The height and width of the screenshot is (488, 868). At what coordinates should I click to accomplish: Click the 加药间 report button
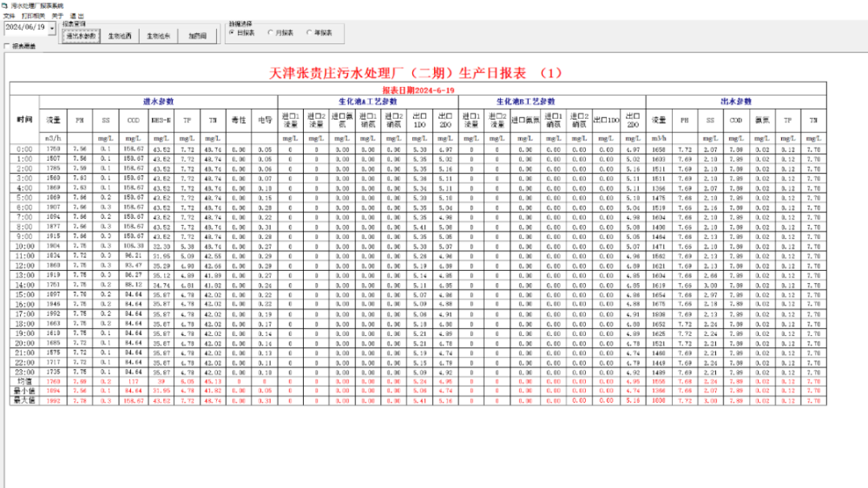[197, 36]
